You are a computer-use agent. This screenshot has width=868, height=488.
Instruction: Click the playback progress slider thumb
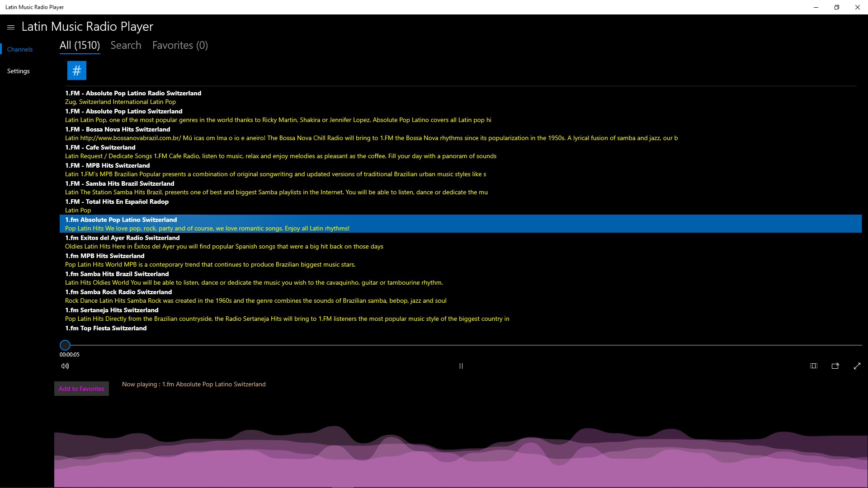pyautogui.click(x=65, y=345)
